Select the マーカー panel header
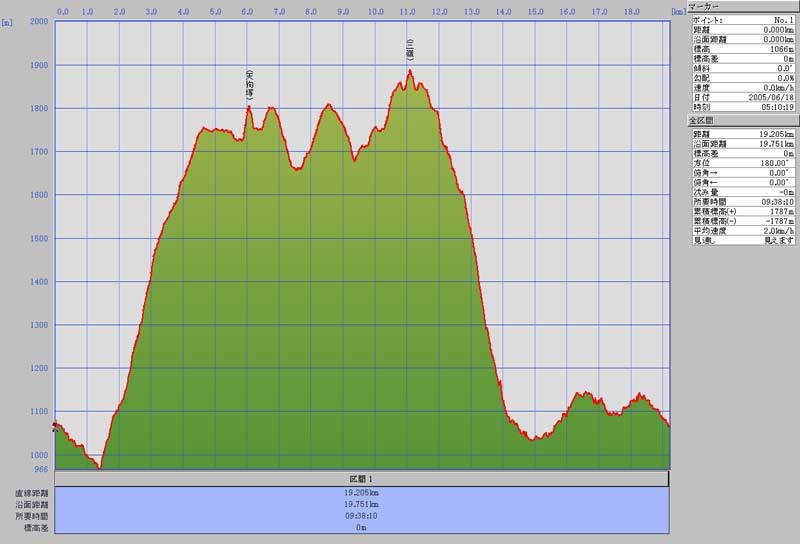Viewport: 800px width, 544px height. point(743,6)
